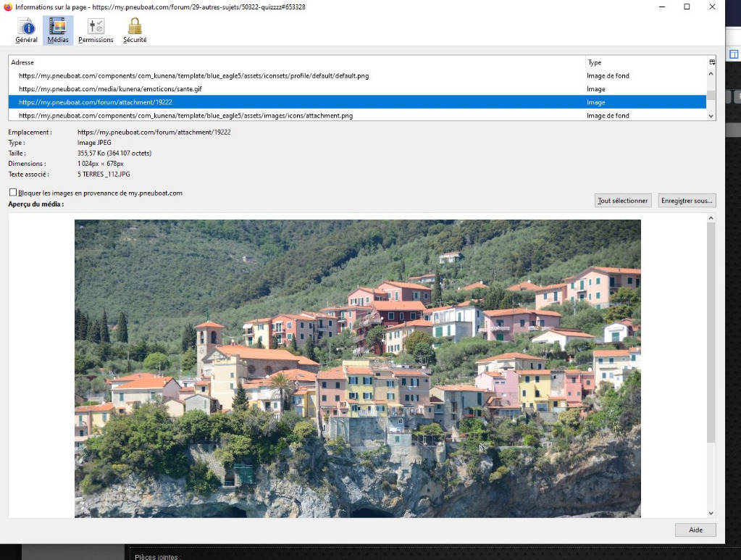741x560 pixels.
Task: Click the Aide button
Action: coord(695,530)
